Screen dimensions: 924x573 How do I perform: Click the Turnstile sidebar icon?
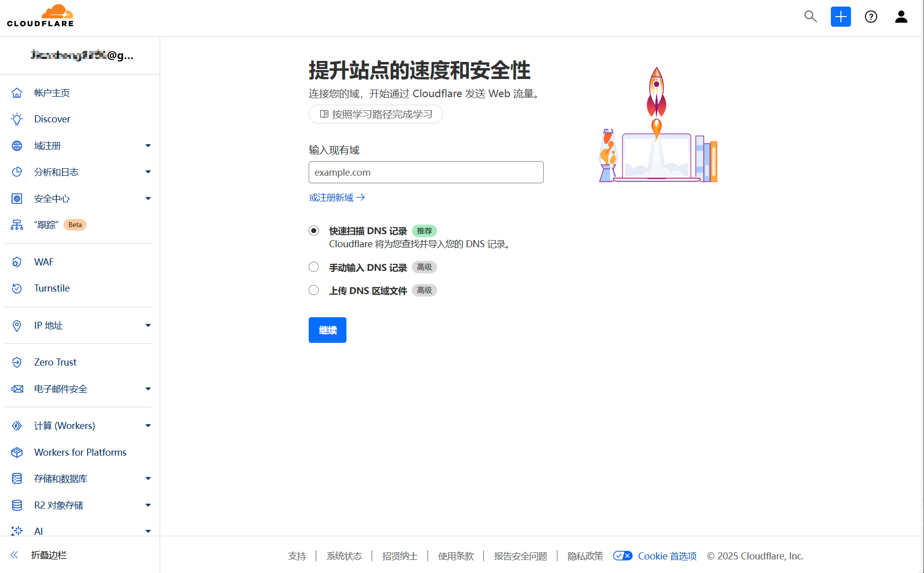[x=17, y=289]
